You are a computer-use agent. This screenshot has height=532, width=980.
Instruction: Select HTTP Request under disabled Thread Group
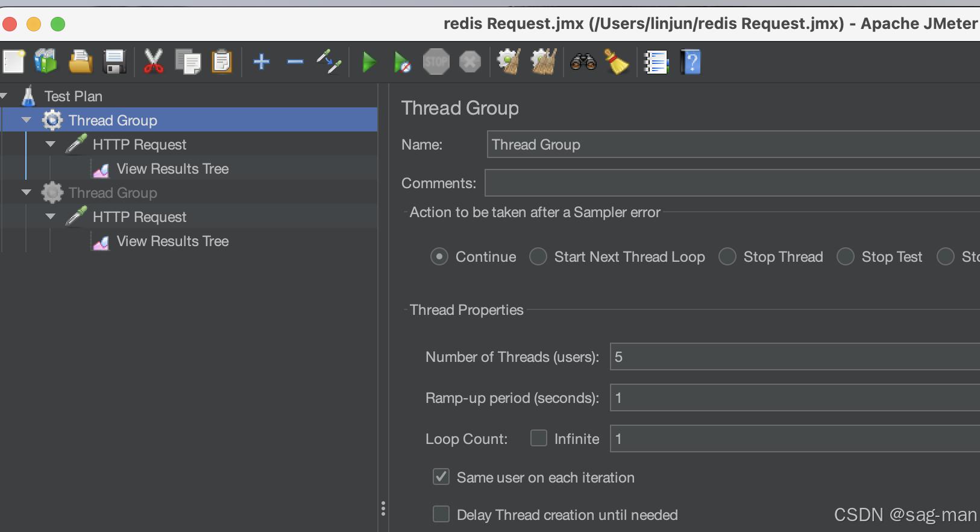pyautogui.click(x=139, y=217)
